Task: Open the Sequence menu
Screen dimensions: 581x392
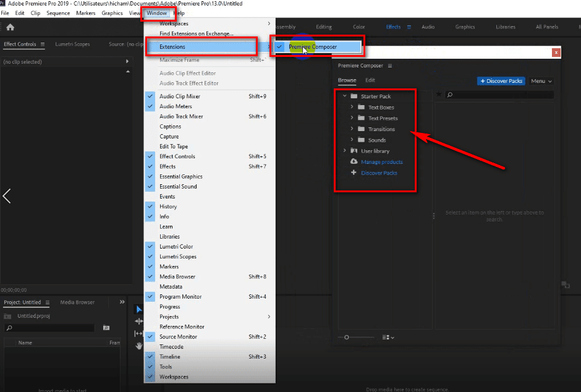Action: click(x=58, y=13)
